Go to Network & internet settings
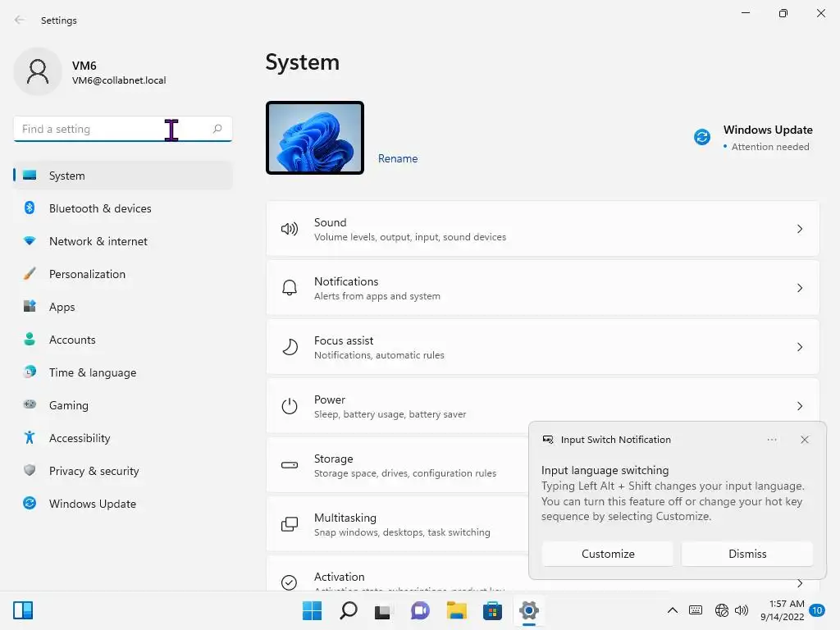840x630 pixels. [123, 241]
